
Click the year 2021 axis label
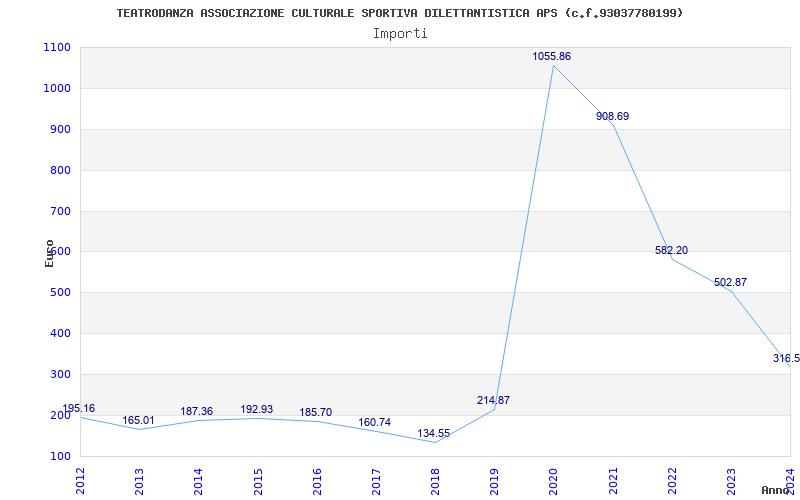click(613, 481)
